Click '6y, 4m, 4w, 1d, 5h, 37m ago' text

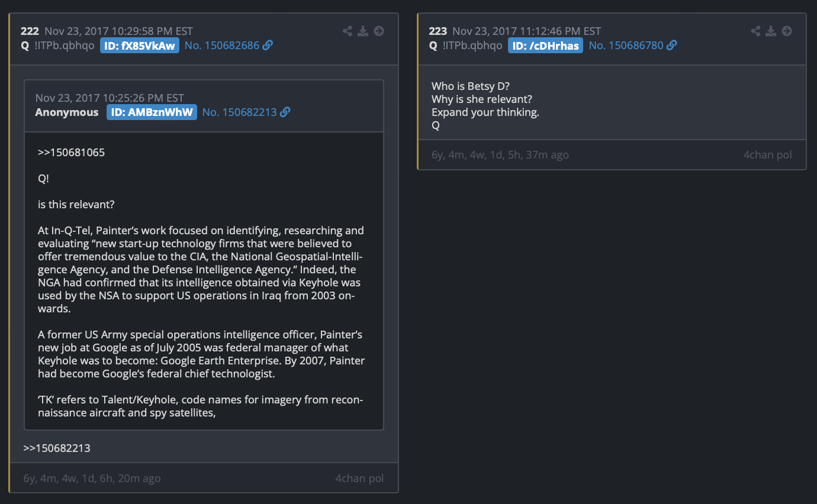coord(500,155)
